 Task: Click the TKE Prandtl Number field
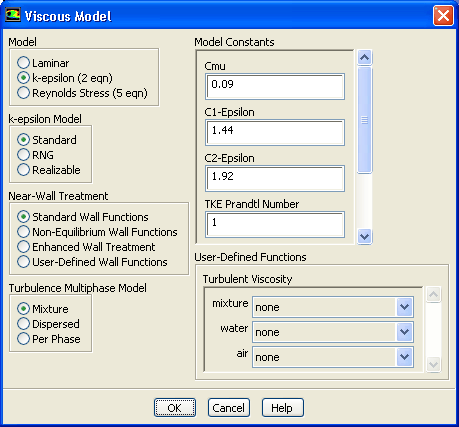tap(275, 224)
